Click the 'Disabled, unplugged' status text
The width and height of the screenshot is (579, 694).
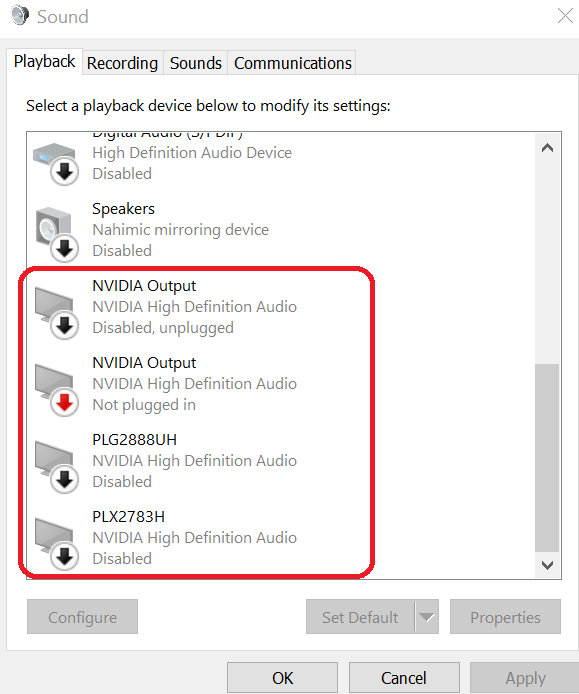pos(163,328)
